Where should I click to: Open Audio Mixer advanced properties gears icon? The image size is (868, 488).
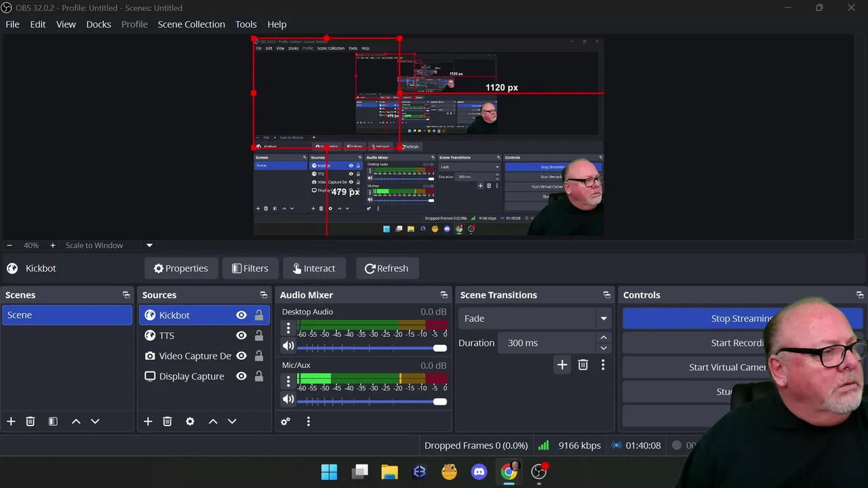[x=285, y=422]
